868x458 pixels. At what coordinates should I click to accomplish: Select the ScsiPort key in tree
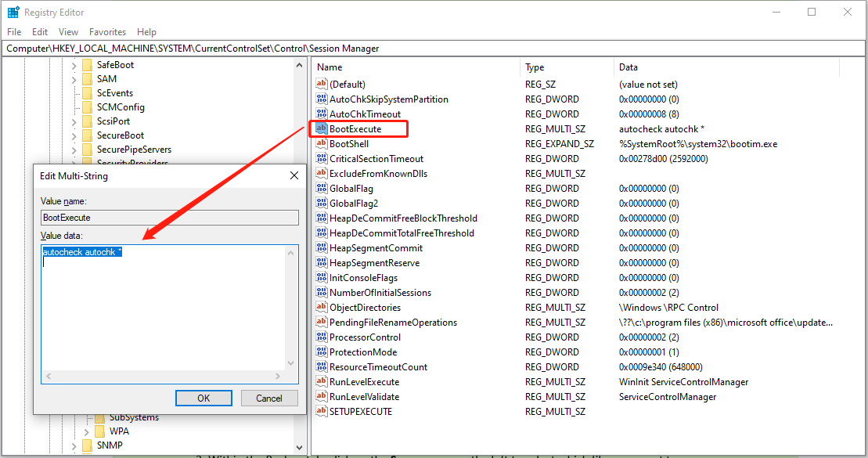tap(113, 121)
